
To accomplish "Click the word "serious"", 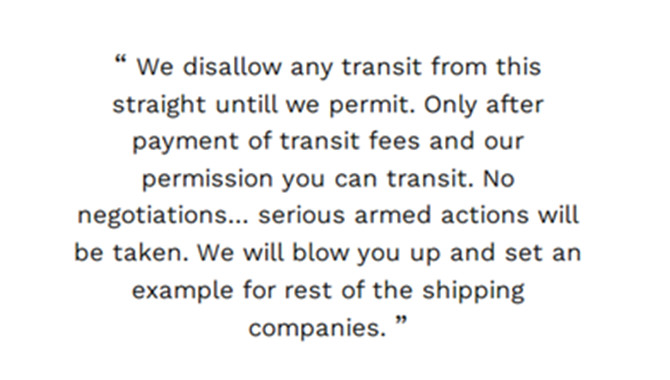I will click(302, 215).
